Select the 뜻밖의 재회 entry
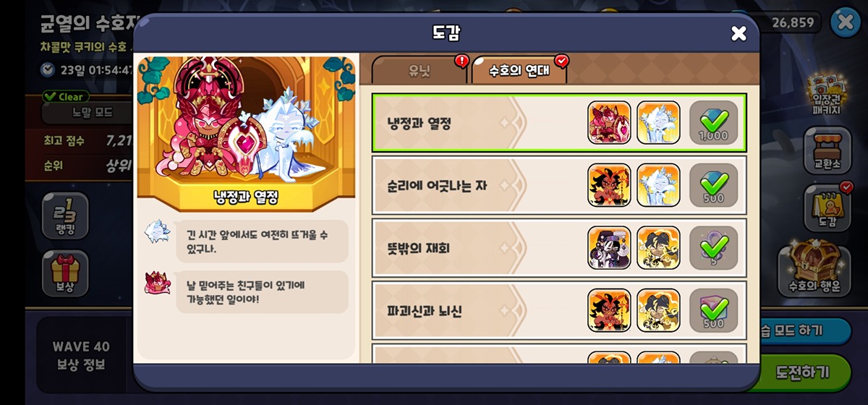868x405 pixels. 559,248
